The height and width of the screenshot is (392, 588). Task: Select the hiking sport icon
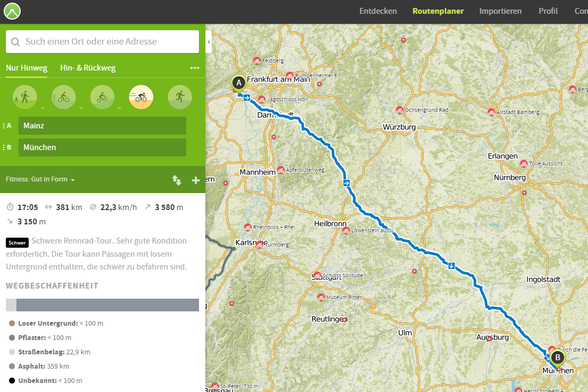[24, 97]
